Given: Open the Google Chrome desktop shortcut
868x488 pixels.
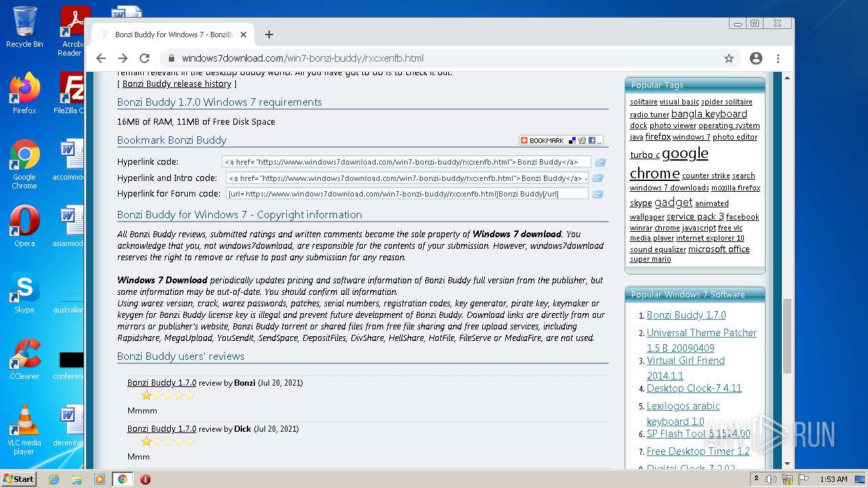Looking at the screenshot, I should (x=24, y=164).
